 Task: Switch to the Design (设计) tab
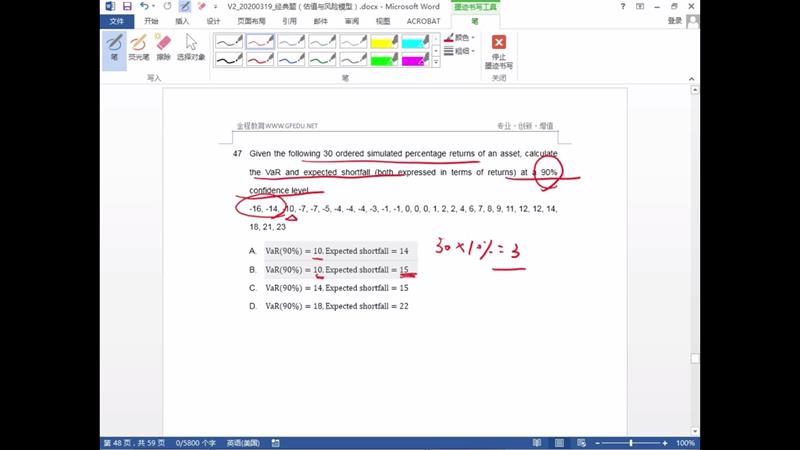pyautogui.click(x=213, y=21)
